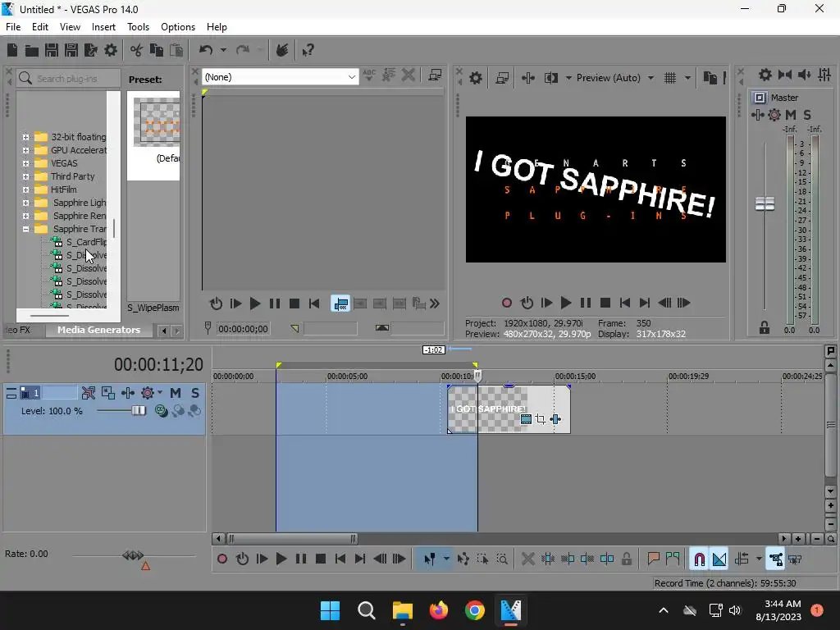Open a project with the folder icon
Screen dimensions: 840x630
(32, 50)
